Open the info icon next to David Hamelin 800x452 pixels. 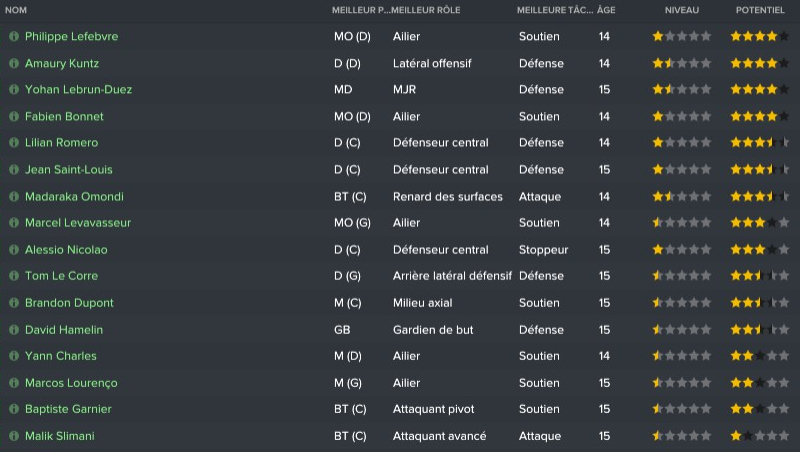click(14, 330)
